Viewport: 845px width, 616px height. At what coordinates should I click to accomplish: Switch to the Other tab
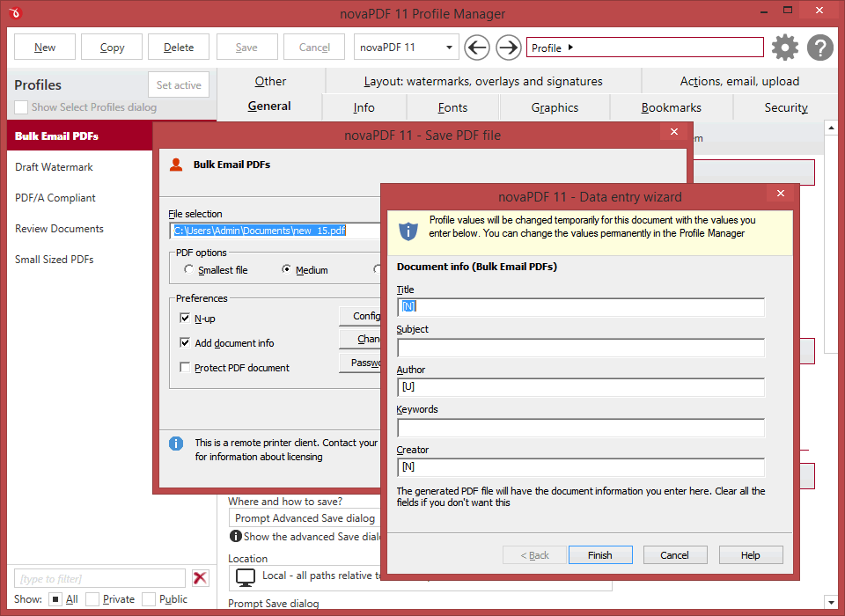pyautogui.click(x=270, y=81)
